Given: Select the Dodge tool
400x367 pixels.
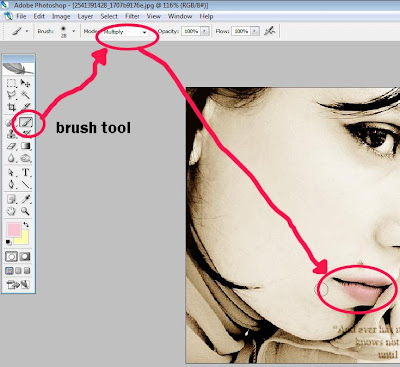Looking at the screenshot, I should coord(26,158).
